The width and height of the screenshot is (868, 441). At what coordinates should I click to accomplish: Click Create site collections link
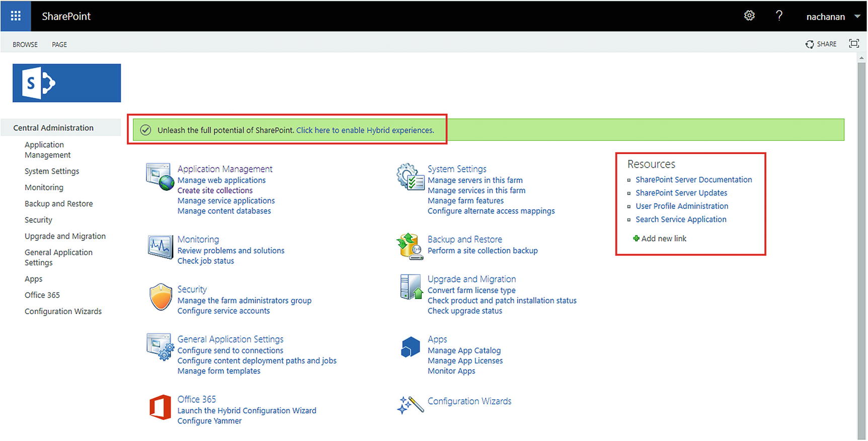click(x=215, y=190)
